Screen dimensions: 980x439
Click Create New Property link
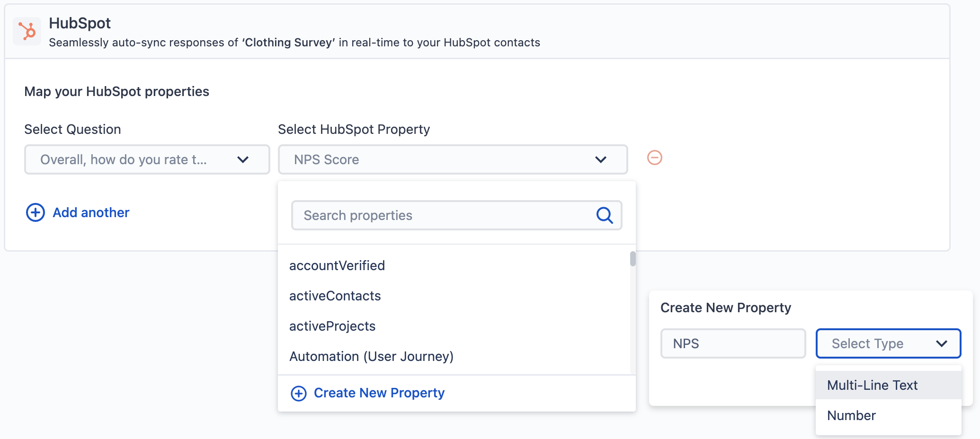(379, 393)
